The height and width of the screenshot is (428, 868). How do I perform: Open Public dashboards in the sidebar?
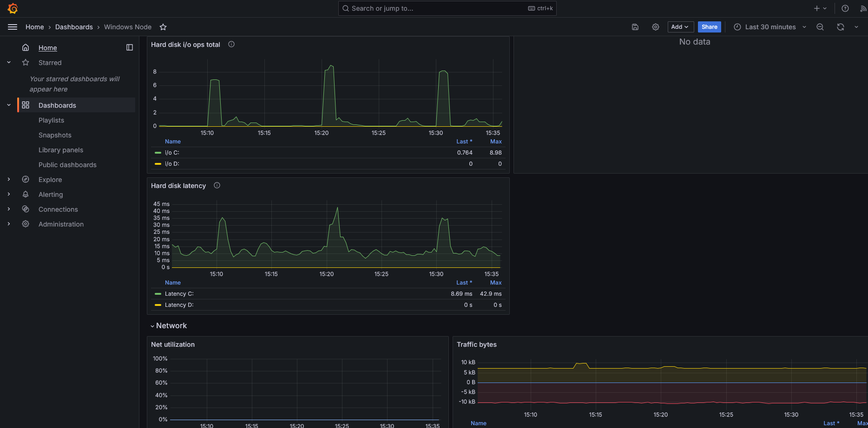point(67,164)
